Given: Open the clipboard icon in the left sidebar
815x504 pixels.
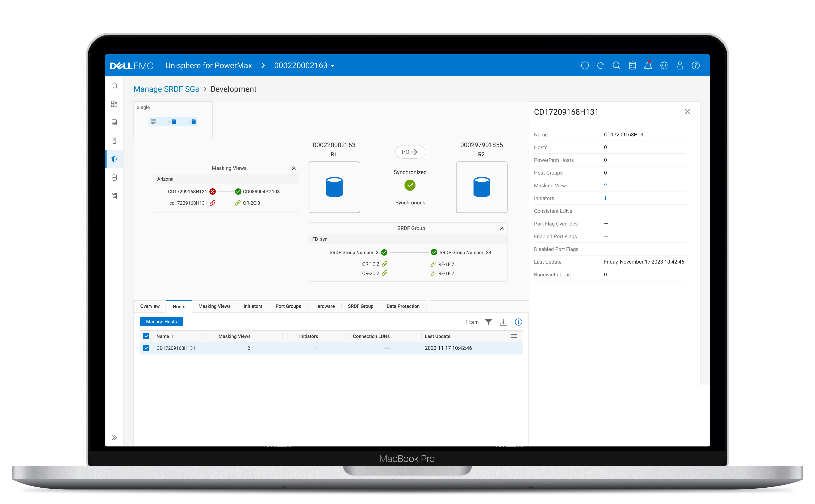Looking at the screenshot, I should click(114, 196).
